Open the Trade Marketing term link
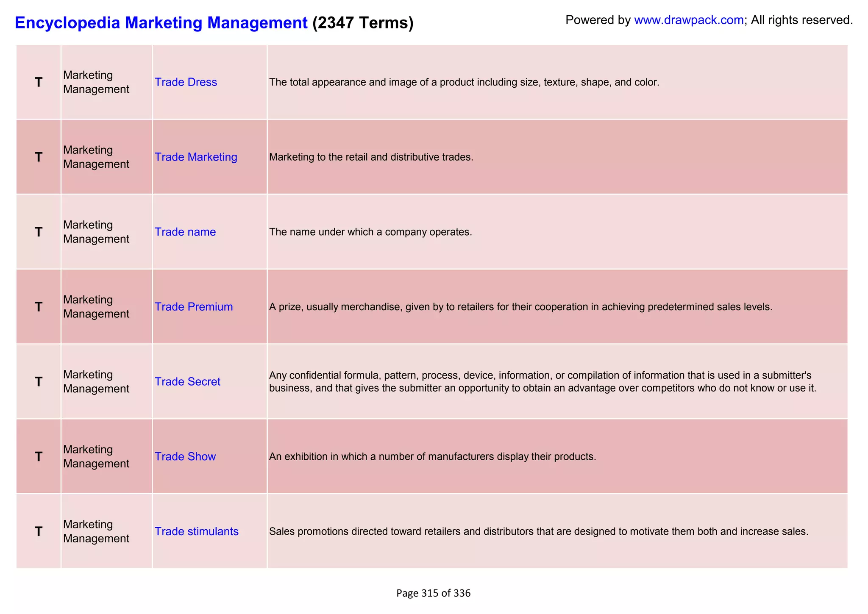Image resolution: width=868 pixels, height=614 pixels. (196, 157)
